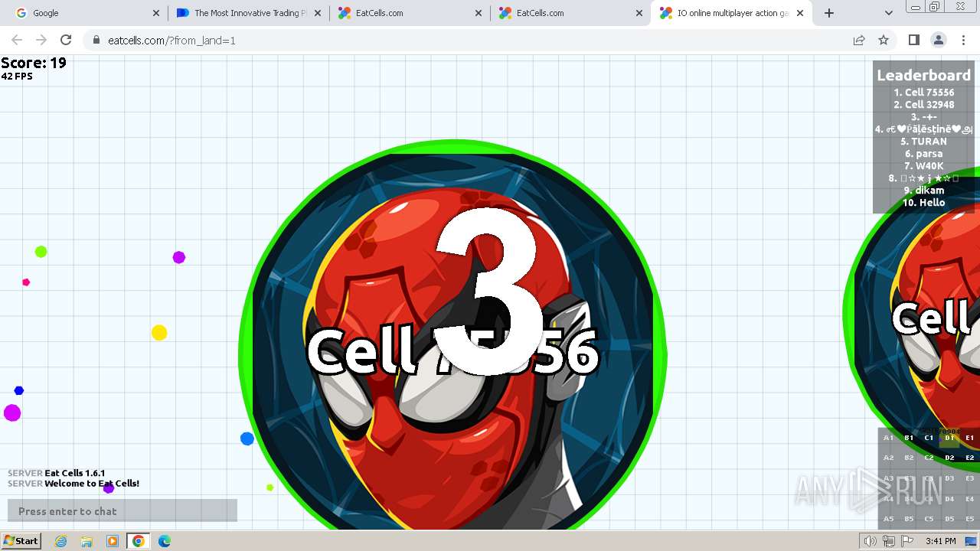Screen dimensions: 980x551
Task: Click minimap sector A1
Action: (888, 438)
